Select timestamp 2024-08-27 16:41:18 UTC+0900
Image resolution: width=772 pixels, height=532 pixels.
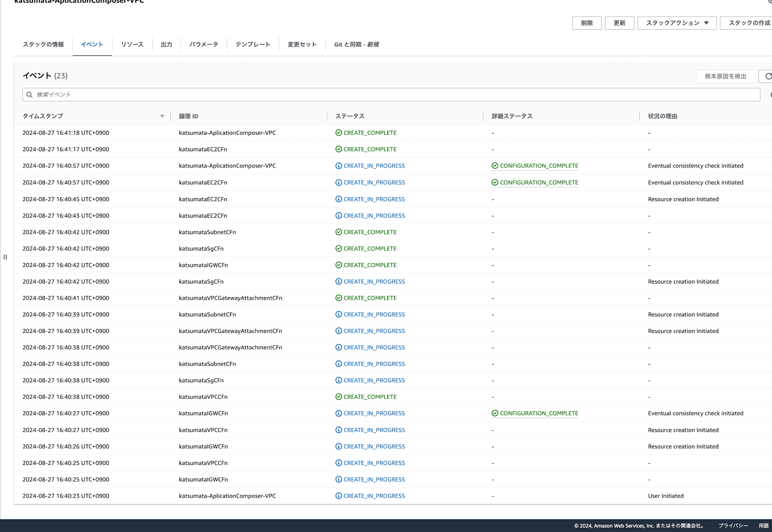pyautogui.click(x=66, y=133)
